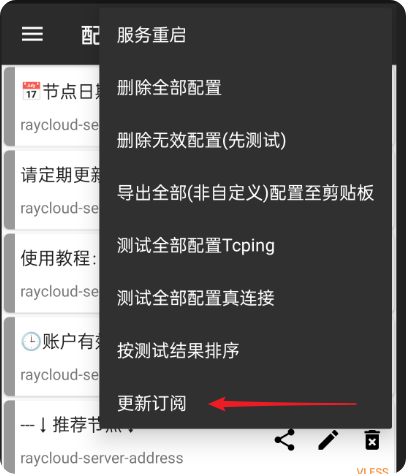The width and height of the screenshot is (406, 474).
Task: Select 更新订阅 menu entry
Action: pos(245,403)
